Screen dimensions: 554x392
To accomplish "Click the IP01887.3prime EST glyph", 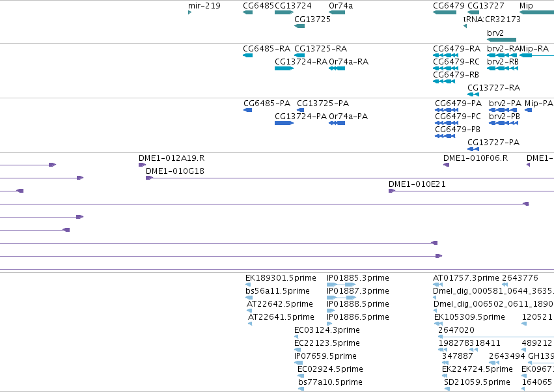I will 341,298.
